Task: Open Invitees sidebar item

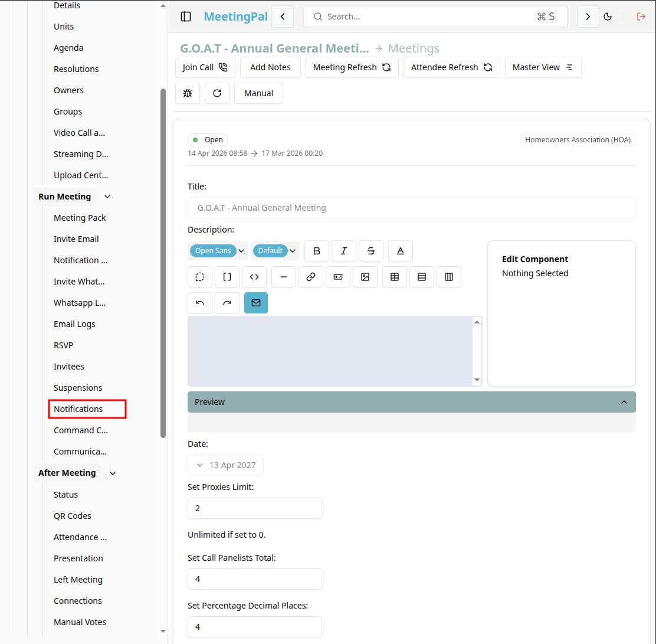Action: (68, 367)
